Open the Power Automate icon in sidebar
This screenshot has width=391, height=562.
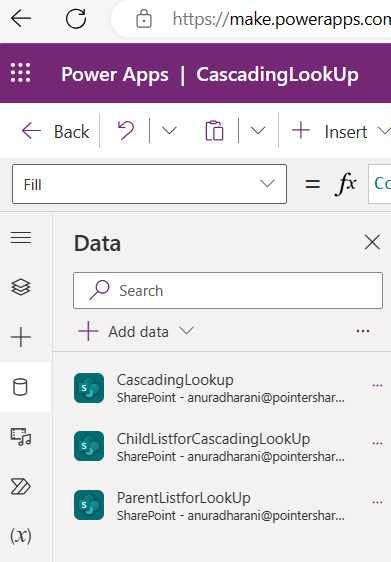click(x=21, y=486)
